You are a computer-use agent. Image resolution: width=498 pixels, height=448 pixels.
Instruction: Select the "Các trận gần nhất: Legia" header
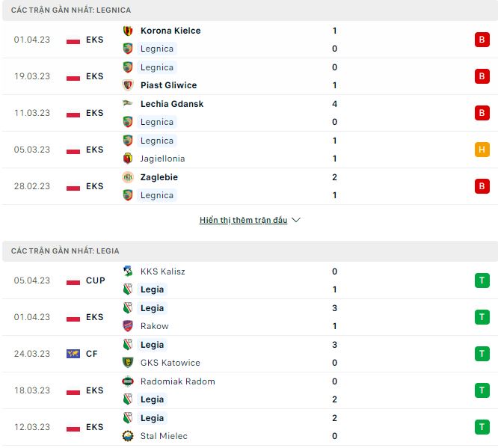[65, 251]
